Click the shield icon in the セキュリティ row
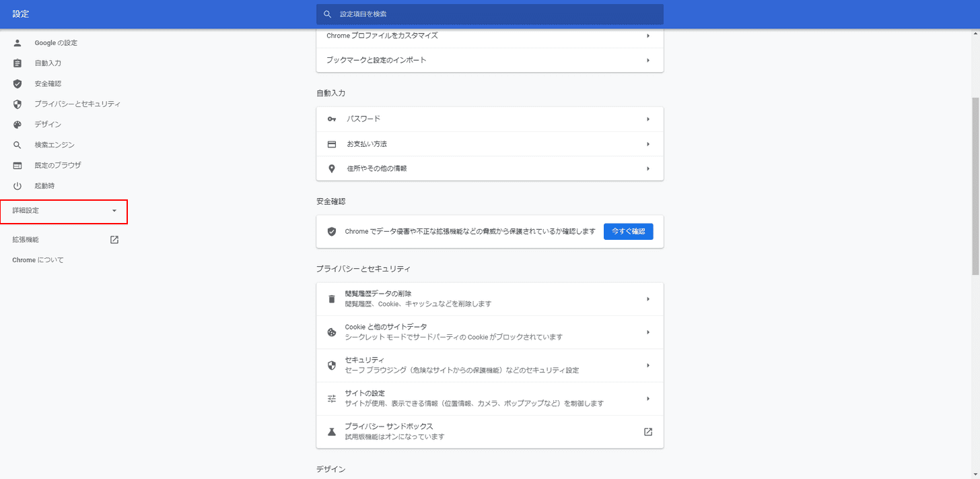Viewport: 980px width, 479px height. (332, 365)
